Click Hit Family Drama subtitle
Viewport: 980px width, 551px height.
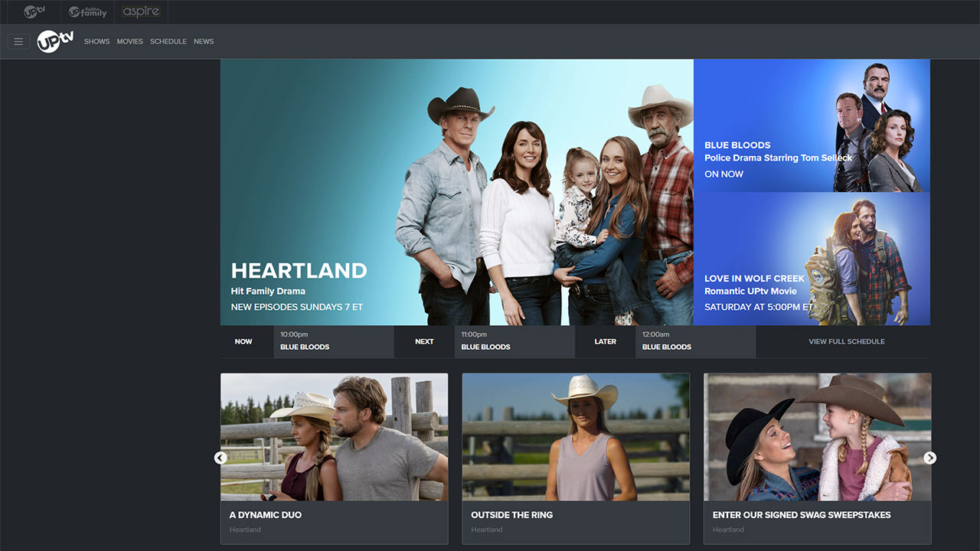[x=268, y=291]
